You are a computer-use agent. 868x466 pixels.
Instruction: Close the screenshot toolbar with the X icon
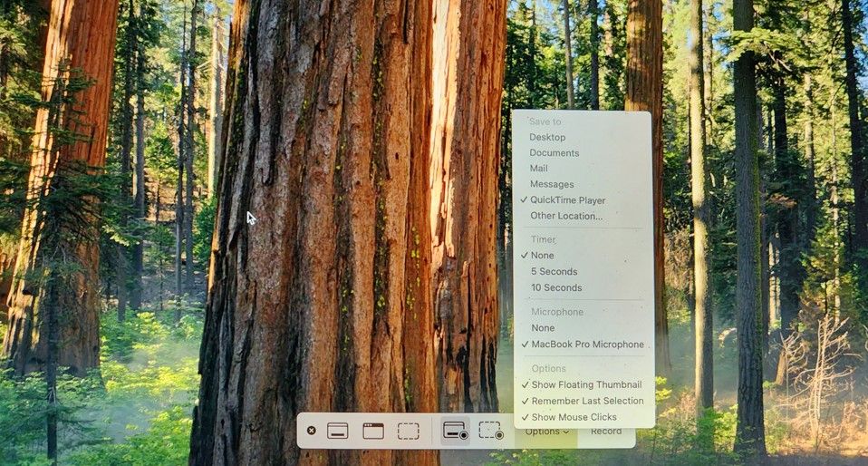coord(311,430)
